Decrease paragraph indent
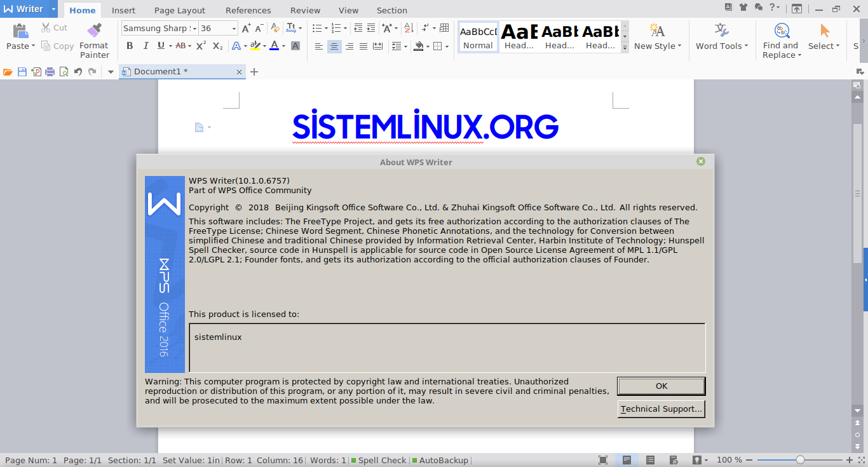Screen dimensions: 868x467 point(358,28)
